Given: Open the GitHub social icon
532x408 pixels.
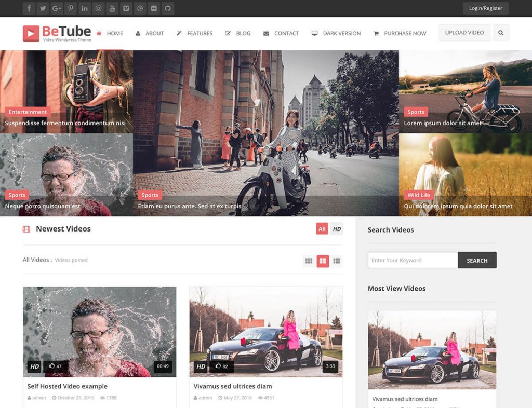Looking at the screenshot, I should click(166, 8).
